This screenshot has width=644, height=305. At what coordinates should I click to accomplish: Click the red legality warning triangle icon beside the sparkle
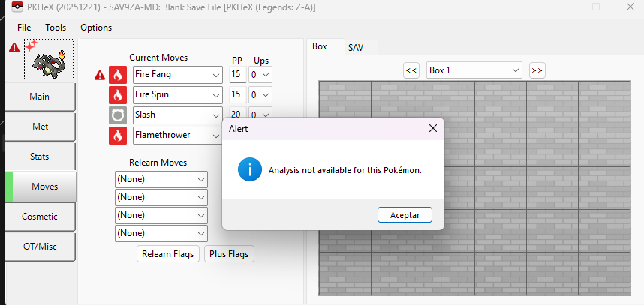point(14,48)
